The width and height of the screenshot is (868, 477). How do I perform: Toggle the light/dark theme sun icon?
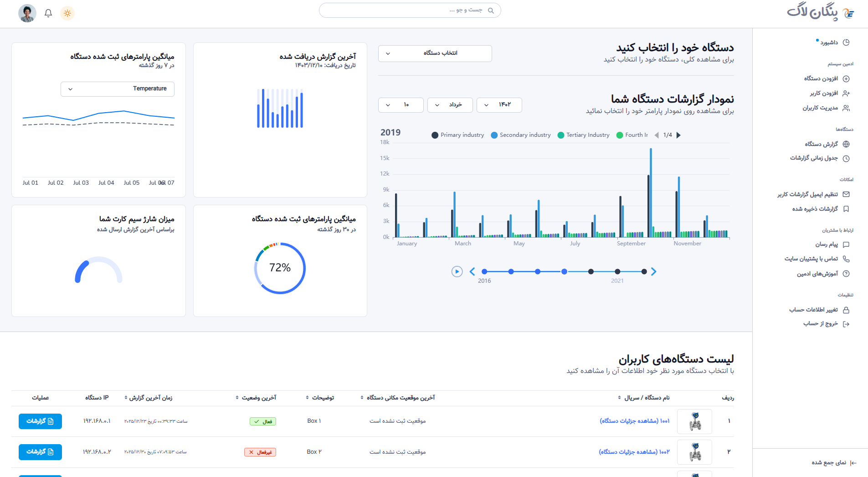pos(67,13)
